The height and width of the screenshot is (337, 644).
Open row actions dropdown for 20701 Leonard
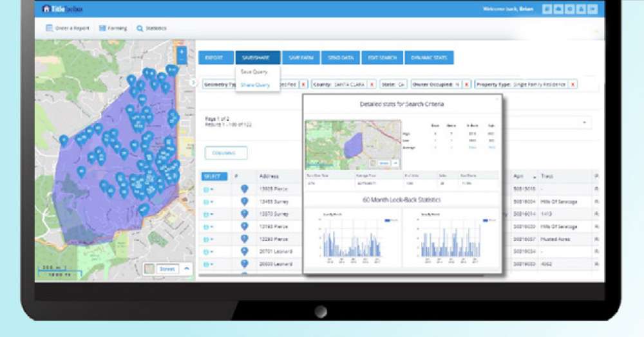[208, 251]
